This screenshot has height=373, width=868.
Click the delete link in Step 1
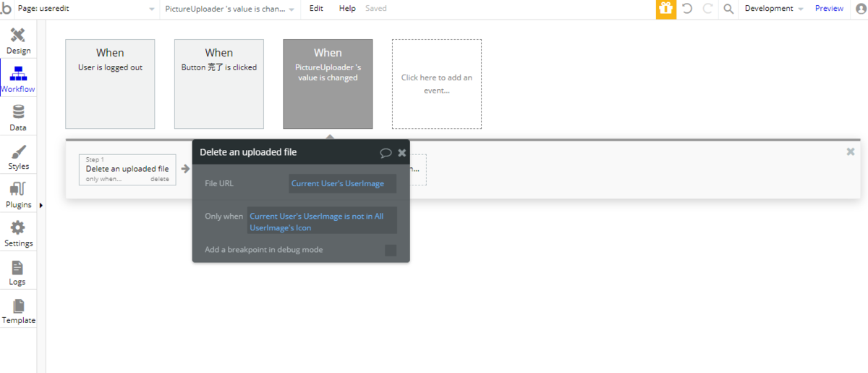pos(160,179)
